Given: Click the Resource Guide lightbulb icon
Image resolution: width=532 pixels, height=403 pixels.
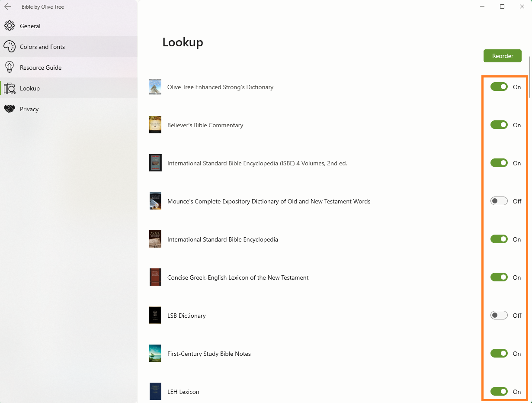Looking at the screenshot, I should point(10,68).
